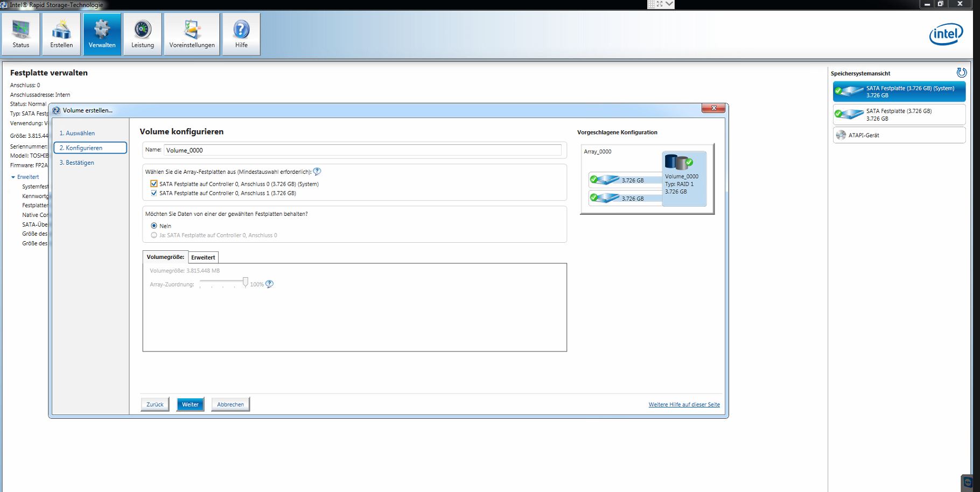Go to step 1. Auswählen
980x492 pixels.
tap(77, 133)
